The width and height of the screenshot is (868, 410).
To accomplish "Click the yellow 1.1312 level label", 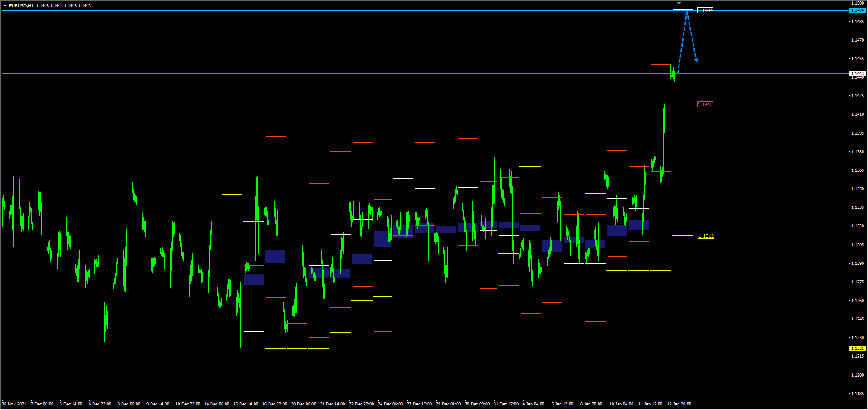I will click(x=706, y=236).
